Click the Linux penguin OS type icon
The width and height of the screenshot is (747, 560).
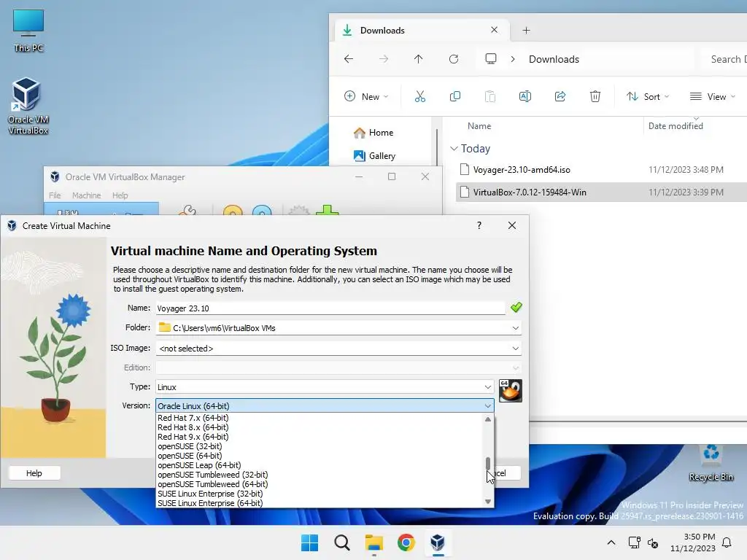tap(510, 391)
